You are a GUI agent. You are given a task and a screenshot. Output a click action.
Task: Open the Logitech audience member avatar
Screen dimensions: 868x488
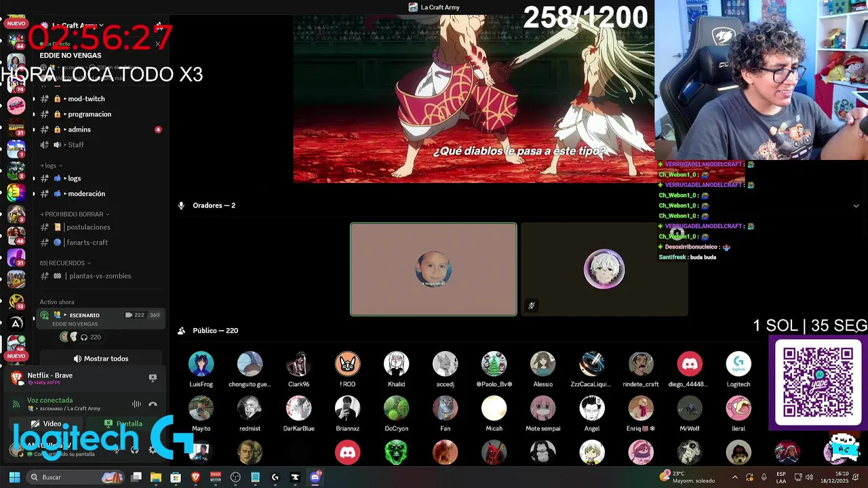[x=738, y=364]
